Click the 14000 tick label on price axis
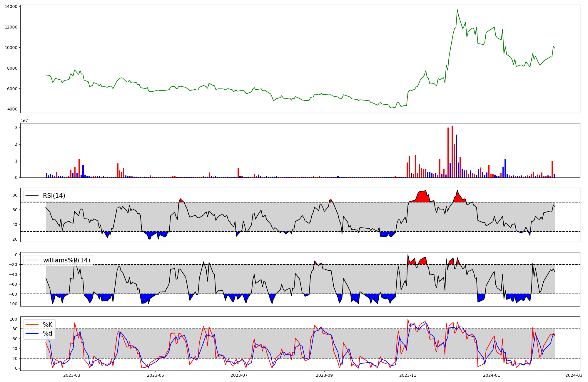 pos(11,6)
